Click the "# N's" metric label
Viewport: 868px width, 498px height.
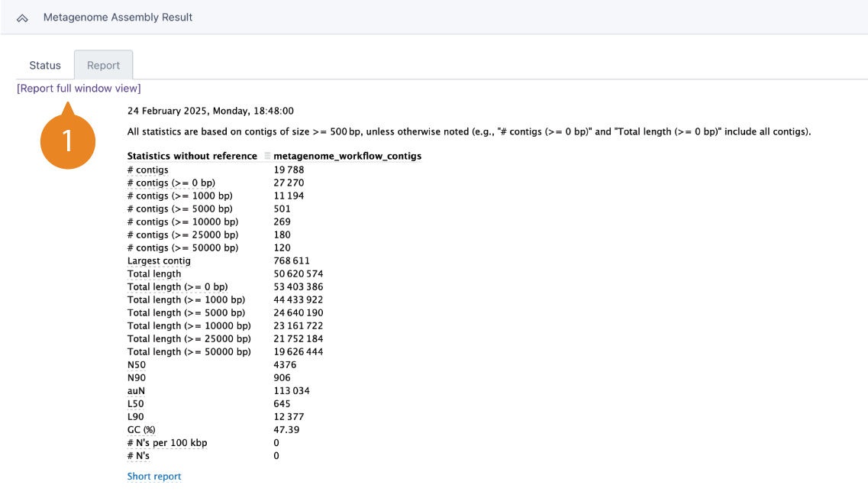138,456
